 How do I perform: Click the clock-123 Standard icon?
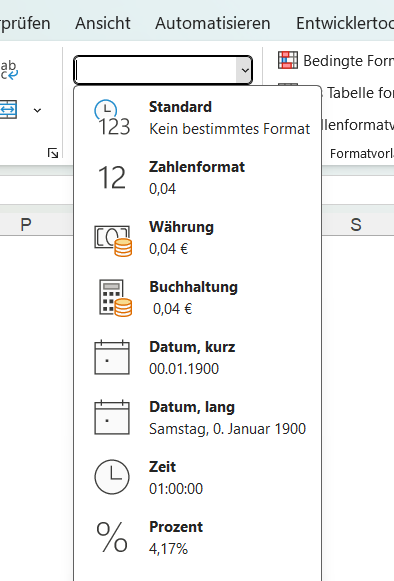[x=112, y=118]
